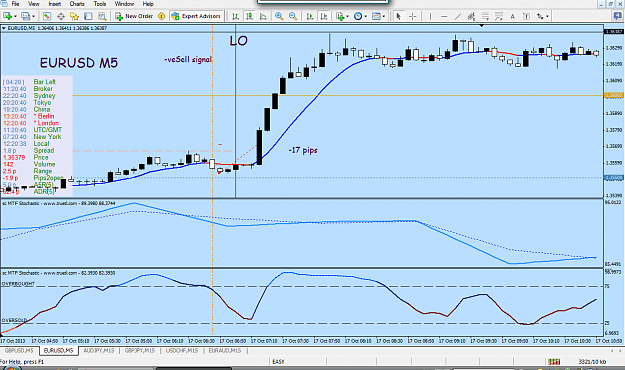Expand the Periods dropdown arrow
The height and width of the screenshot is (370, 625).
click(366, 16)
